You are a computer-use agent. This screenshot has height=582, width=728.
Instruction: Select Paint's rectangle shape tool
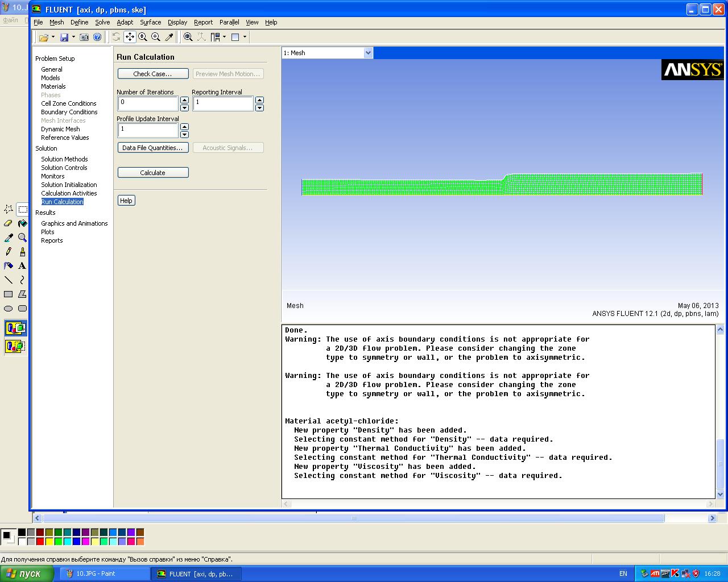9,294
